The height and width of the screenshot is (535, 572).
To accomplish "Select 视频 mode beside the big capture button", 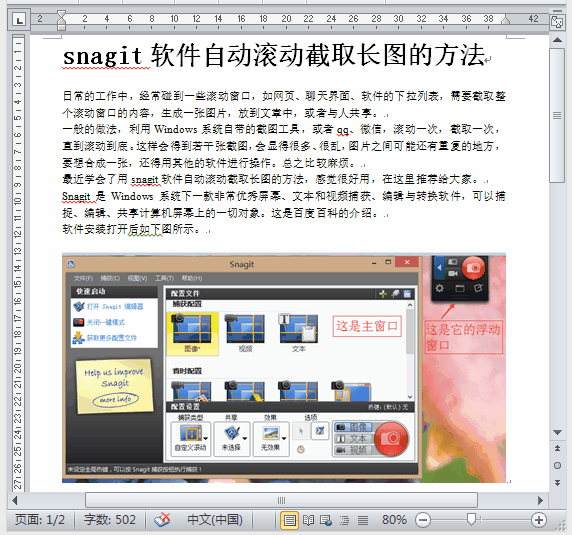I will pyautogui.click(x=353, y=450).
